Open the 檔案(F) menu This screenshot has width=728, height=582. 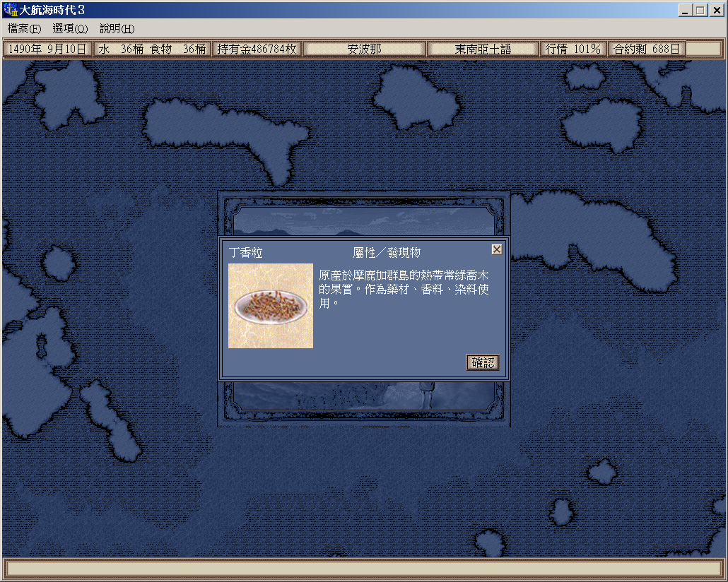[x=25, y=29]
